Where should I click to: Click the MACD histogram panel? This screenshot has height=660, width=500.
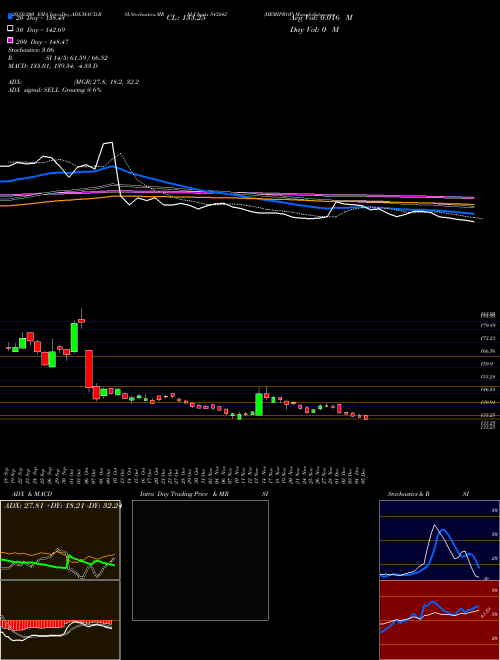[x=60, y=620]
